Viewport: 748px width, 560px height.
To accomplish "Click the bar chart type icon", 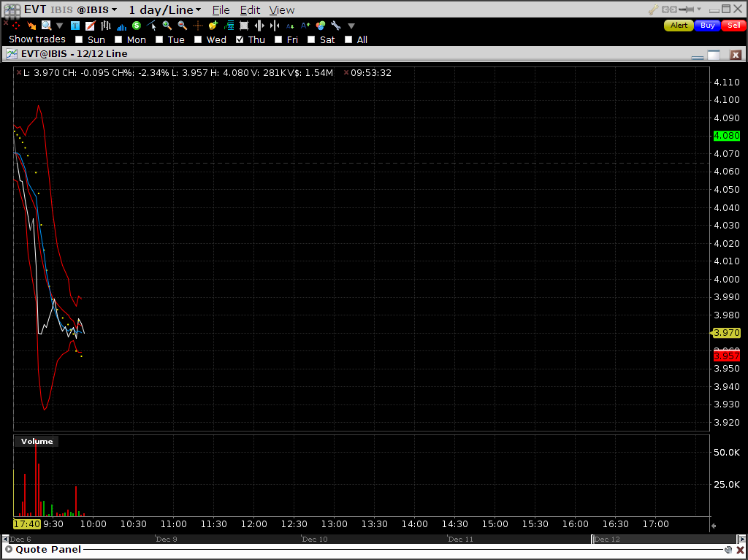I will [x=105, y=26].
